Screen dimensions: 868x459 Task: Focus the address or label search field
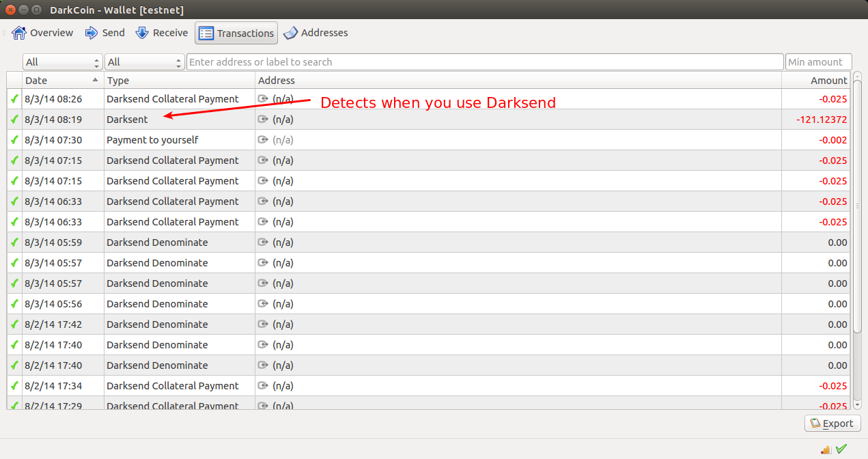click(x=485, y=62)
